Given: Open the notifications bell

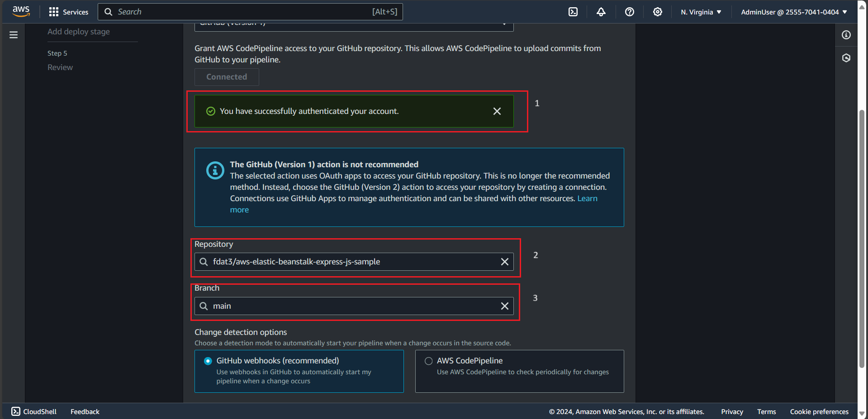Looking at the screenshot, I should point(601,12).
